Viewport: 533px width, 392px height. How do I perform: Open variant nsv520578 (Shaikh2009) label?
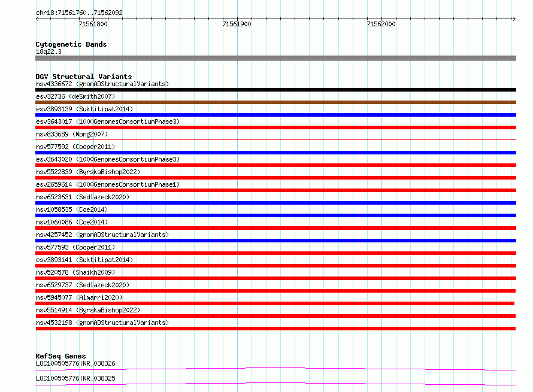tap(75, 272)
